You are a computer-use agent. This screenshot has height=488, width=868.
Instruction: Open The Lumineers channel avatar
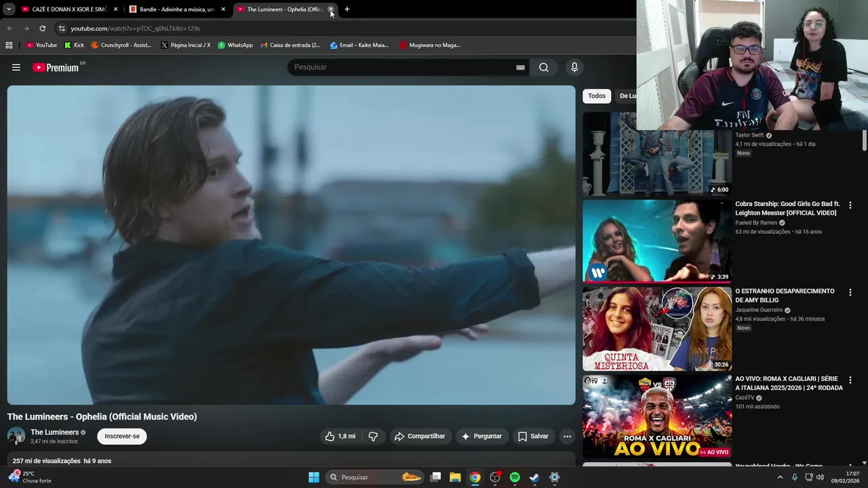coord(16,436)
